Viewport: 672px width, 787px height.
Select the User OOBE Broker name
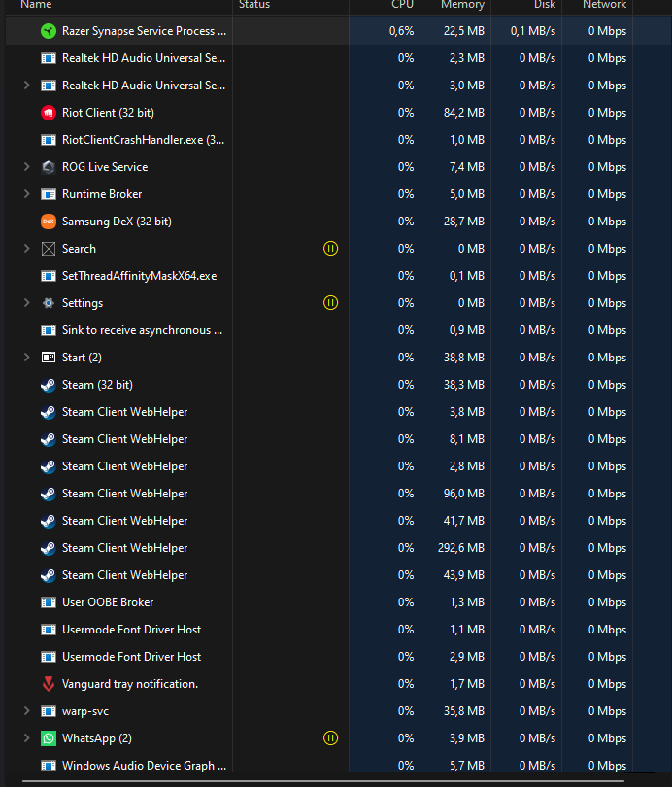coord(108,602)
